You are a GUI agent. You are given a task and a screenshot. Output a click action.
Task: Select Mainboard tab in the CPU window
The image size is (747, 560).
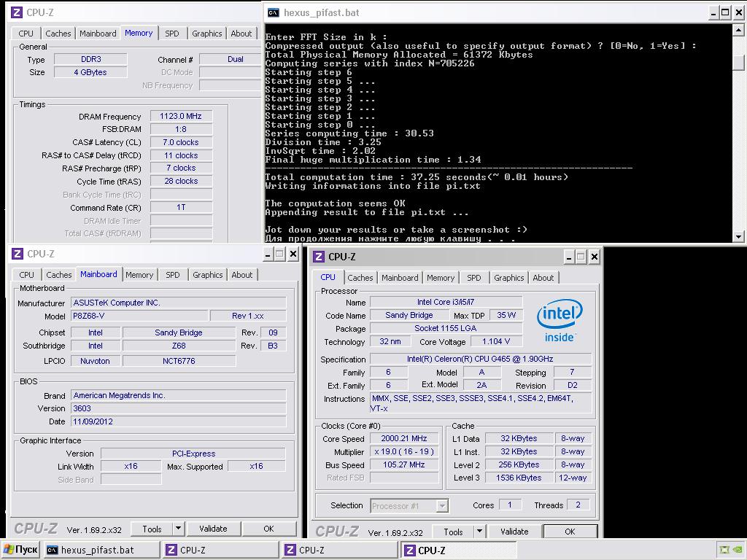click(x=400, y=278)
